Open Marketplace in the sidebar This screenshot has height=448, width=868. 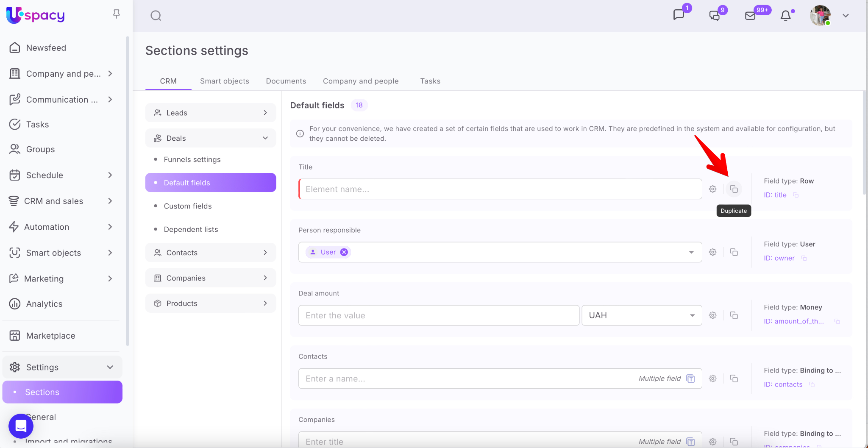(50, 336)
